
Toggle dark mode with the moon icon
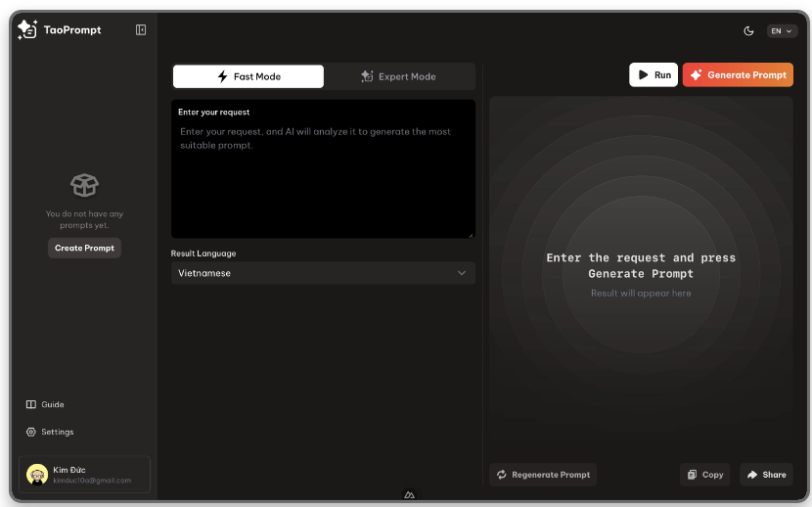748,31
